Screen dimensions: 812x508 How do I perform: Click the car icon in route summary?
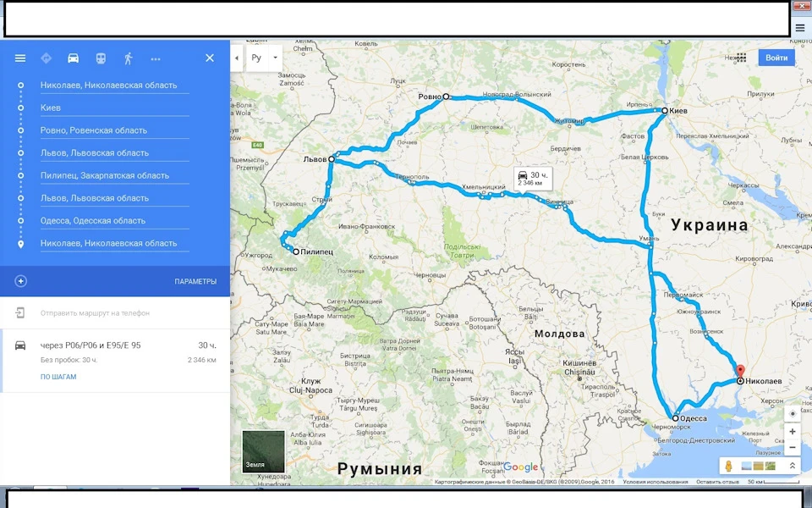click(x=20, y=345)
